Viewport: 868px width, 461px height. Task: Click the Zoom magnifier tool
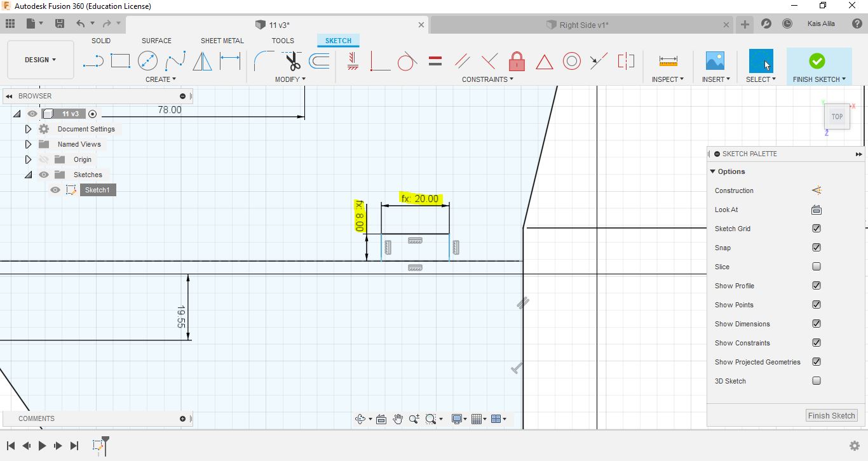pyautogui.click(x=414, y=419)
